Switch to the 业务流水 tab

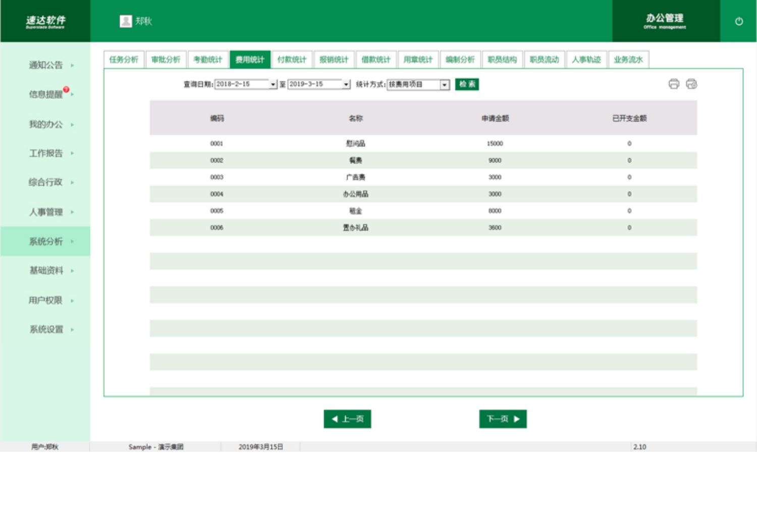click(x=628, y=60)
